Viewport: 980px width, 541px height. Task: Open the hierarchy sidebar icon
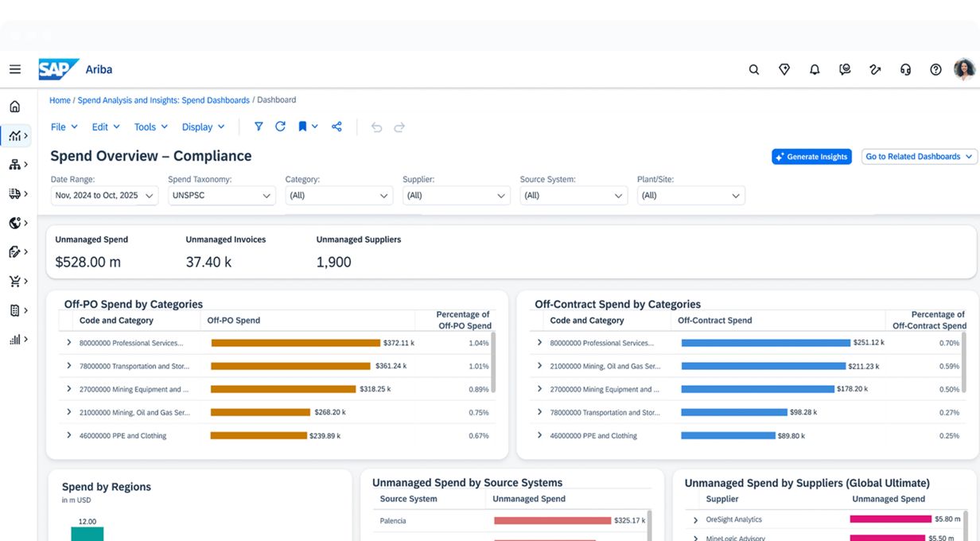[15, 165]
